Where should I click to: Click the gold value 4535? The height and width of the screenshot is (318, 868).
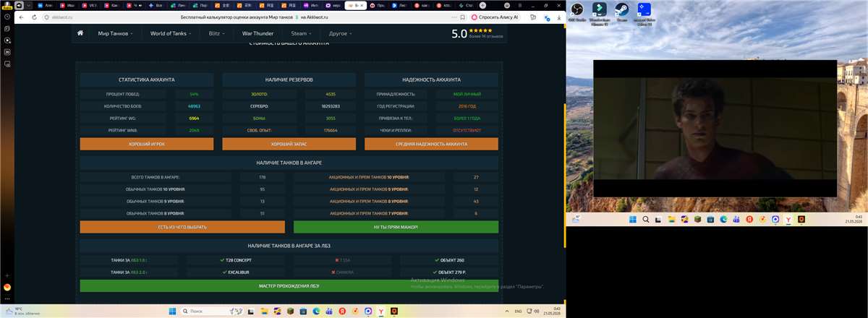330,94
